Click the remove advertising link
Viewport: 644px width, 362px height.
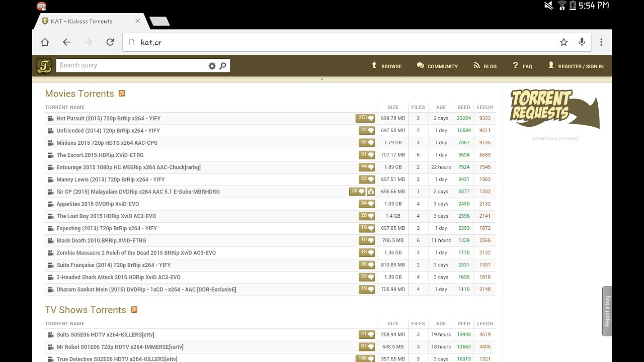point(569,139)
